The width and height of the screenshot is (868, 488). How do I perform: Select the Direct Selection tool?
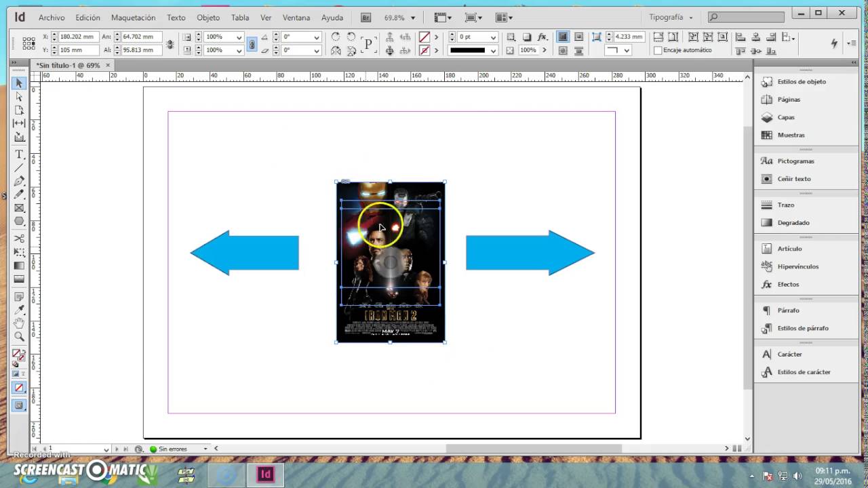point(19,97)
